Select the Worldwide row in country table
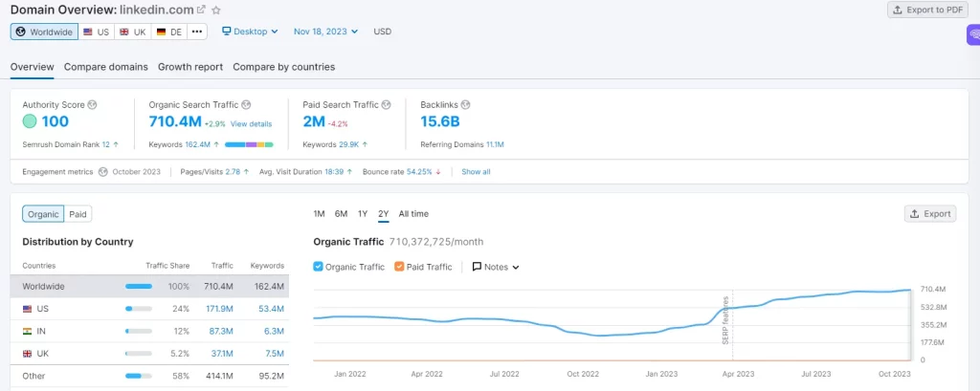The image size is (980, 391). click(149, 287)
